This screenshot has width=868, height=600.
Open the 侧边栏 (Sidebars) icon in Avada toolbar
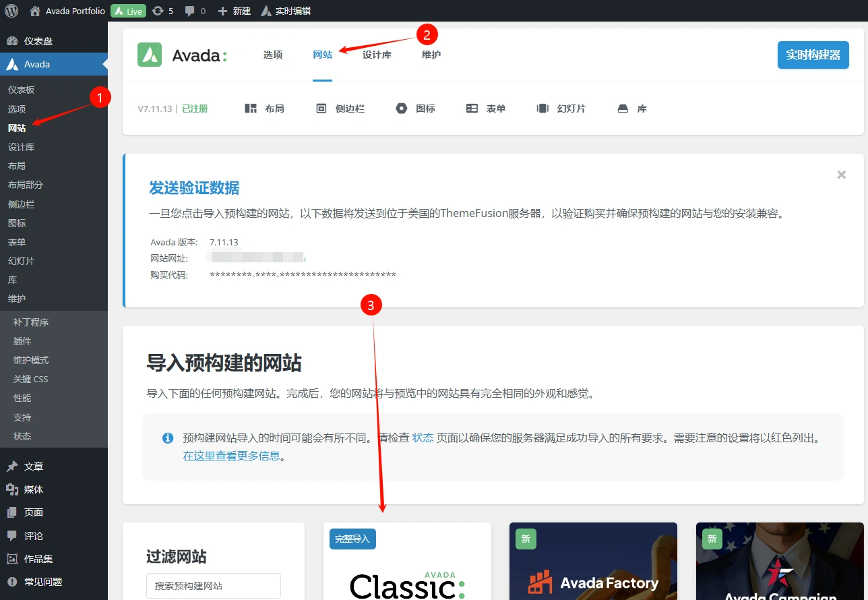coord(320,108)
